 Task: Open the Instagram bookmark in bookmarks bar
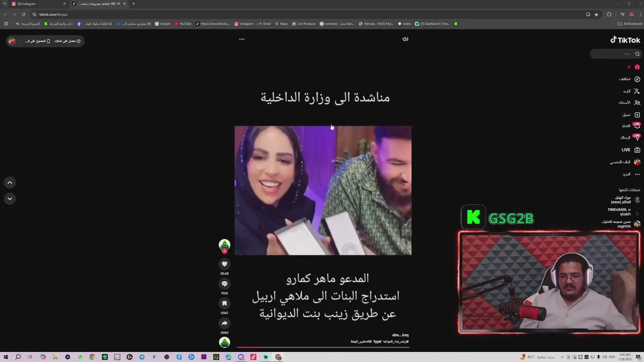[244, 24]
